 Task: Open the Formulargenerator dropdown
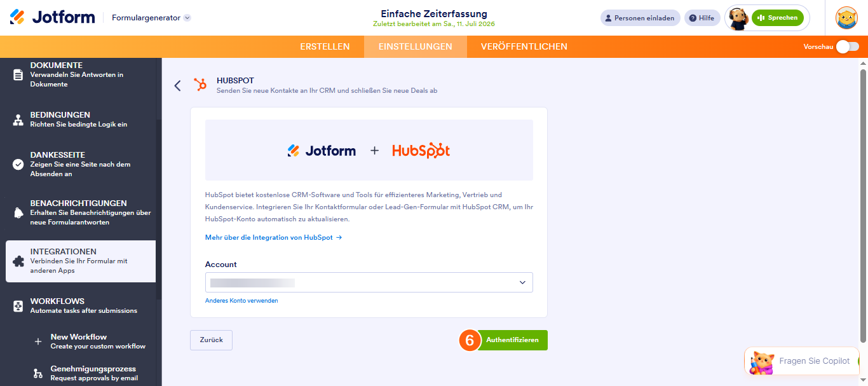point(151,18)
